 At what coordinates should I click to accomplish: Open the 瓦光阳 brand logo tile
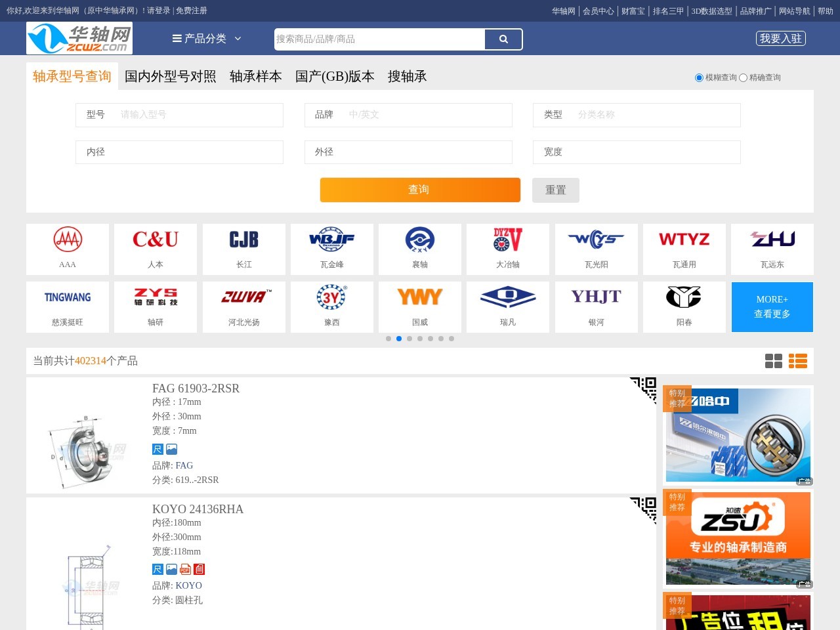[x=597, y=249]
